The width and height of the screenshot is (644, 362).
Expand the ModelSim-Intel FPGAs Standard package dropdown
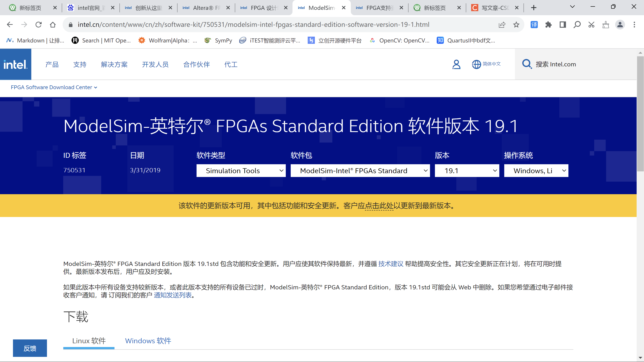[x=360, y=171]
